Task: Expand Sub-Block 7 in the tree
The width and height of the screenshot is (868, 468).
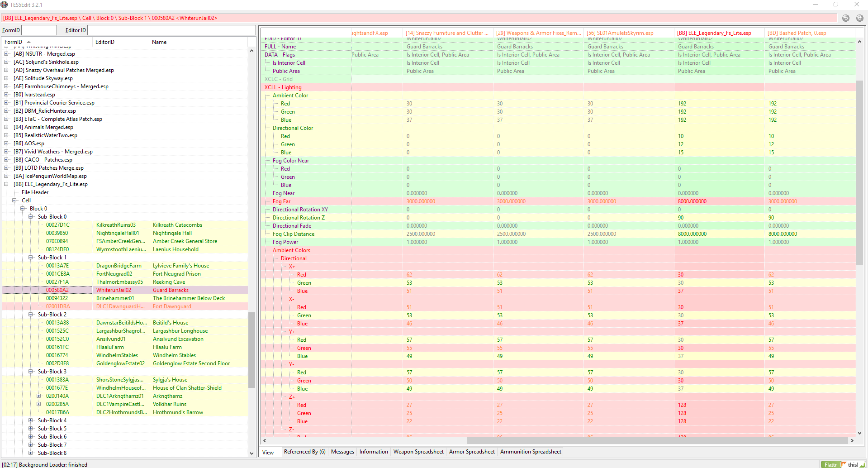Action: click(x=31, y=445)
